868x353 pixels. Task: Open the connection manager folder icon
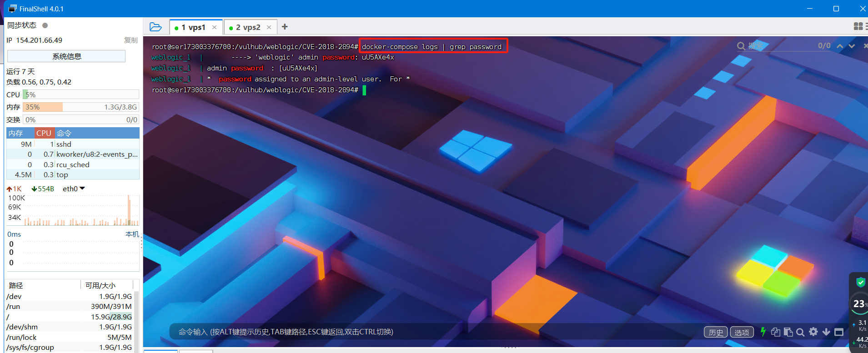pos(156,27)
